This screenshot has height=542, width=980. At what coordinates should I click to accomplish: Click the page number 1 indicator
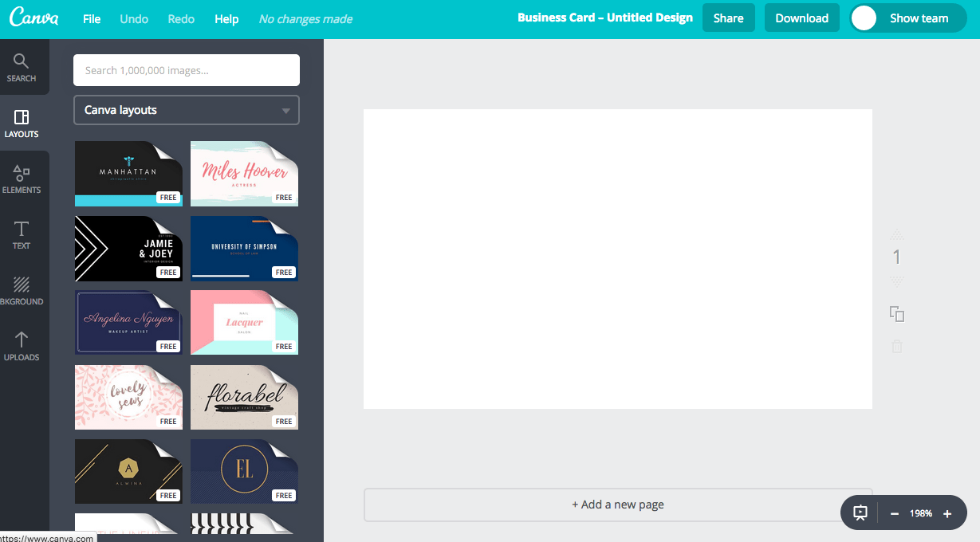pos(897,257)
